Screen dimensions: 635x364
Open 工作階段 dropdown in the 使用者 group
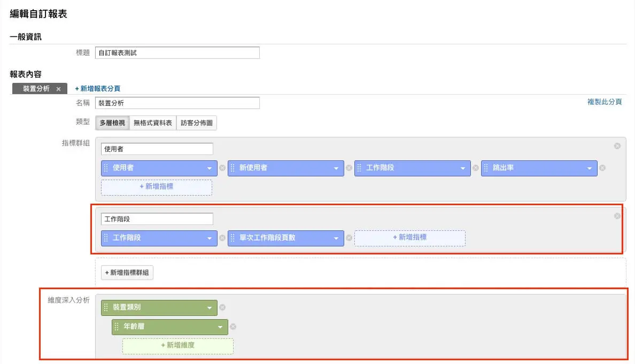tap(462, 168)
